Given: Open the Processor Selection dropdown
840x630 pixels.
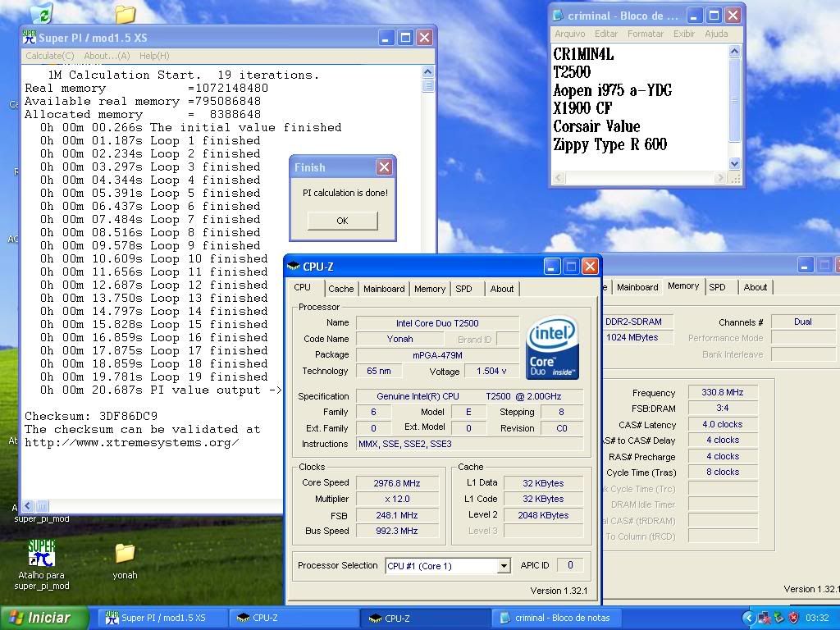Looking at the screenshot, I should (x=504, y=566).
